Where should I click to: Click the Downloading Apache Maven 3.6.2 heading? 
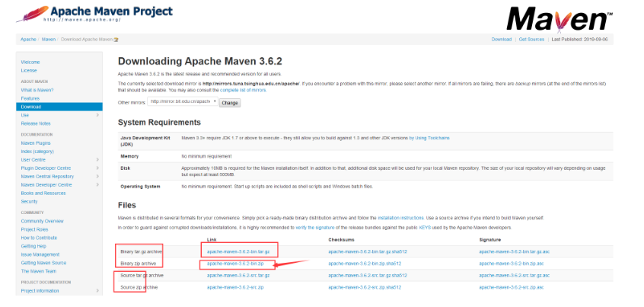click(x=200, y=62)
